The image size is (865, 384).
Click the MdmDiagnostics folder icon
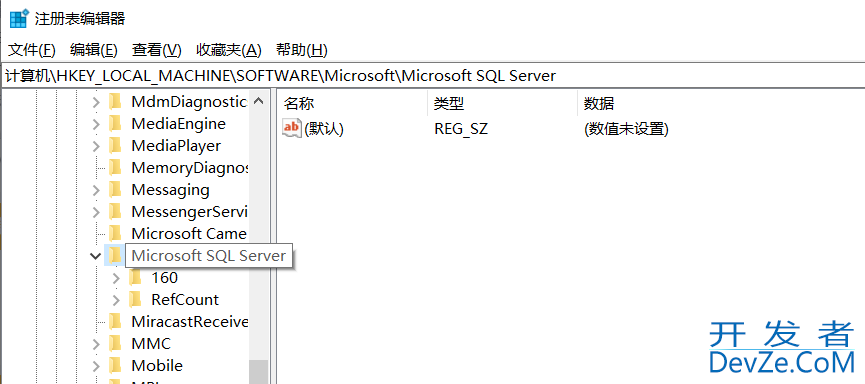pyautogui.click(x=115, y=102)
